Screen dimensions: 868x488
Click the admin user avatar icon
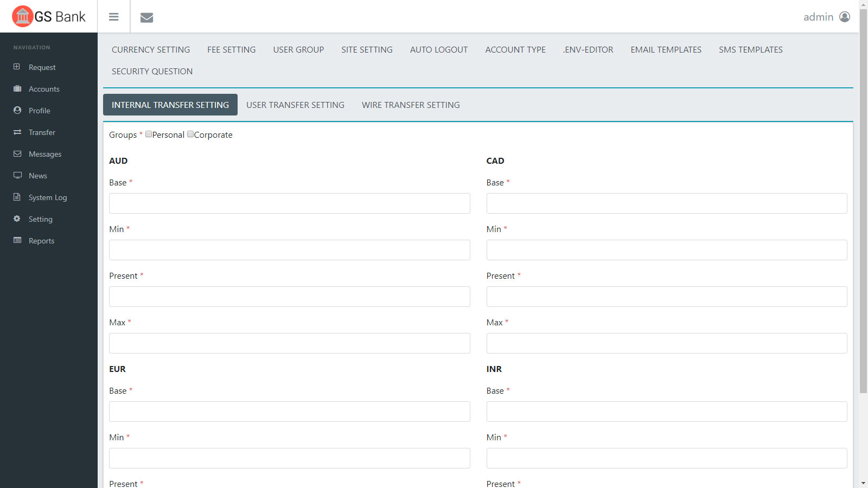coord(845,17)
